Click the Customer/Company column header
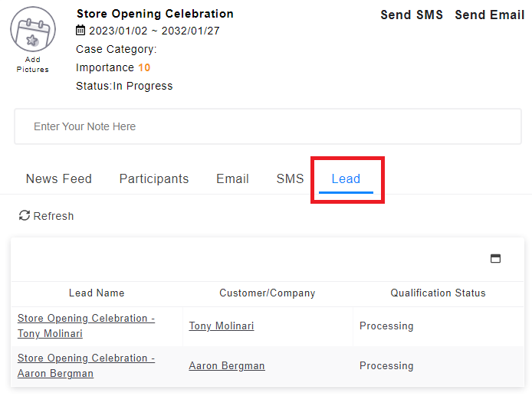Image resolution: width=532 pixels, height=396 pixels. tap(268, 293)
